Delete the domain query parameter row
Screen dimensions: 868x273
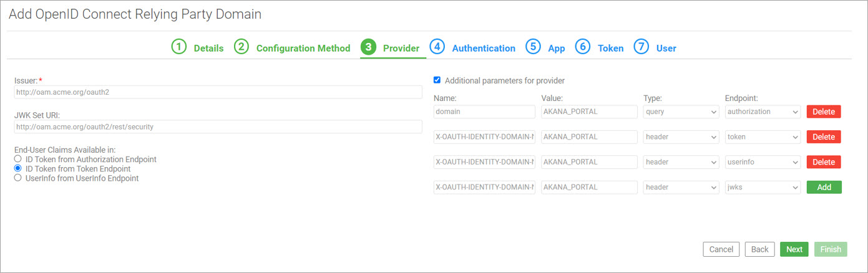click(x=824, y=112)
